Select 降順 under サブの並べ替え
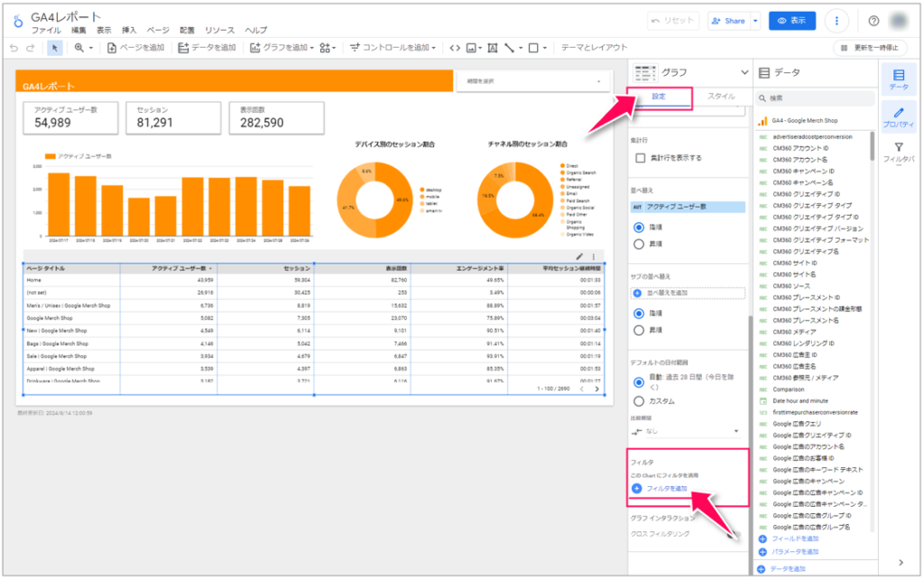 pyautogui.click(x=638, y=313)
